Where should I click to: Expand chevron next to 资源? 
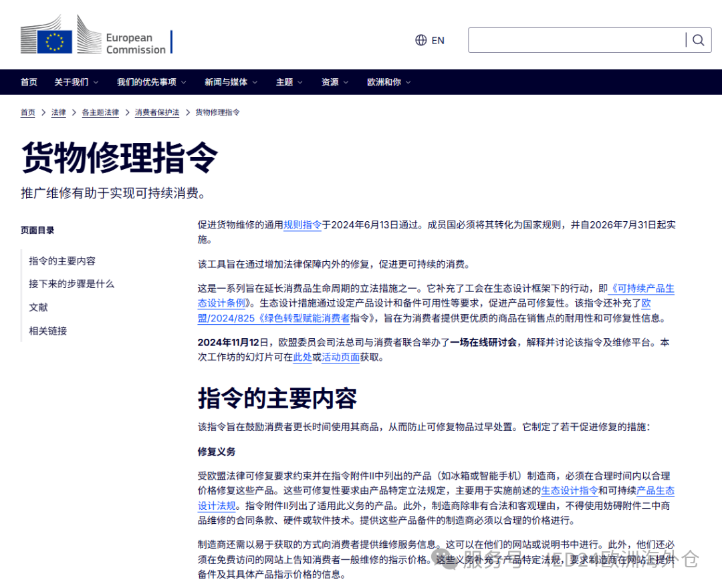[x=346, y=82]
